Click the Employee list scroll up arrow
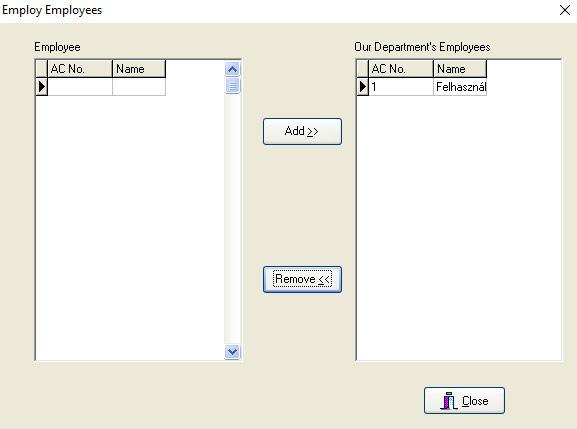Screen dimensions: 577x429 tap(232, 69)
